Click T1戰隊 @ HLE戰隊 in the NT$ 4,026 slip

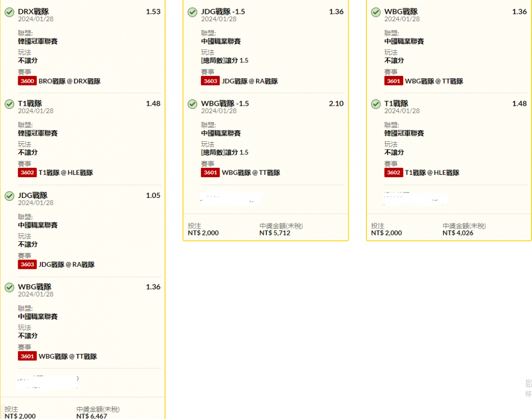pyautogui.click(x=432, y=173)
